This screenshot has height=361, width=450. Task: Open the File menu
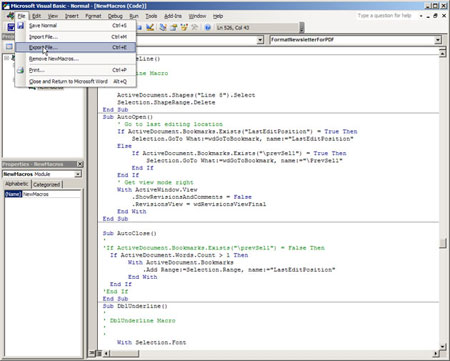[x=21, y=16]
